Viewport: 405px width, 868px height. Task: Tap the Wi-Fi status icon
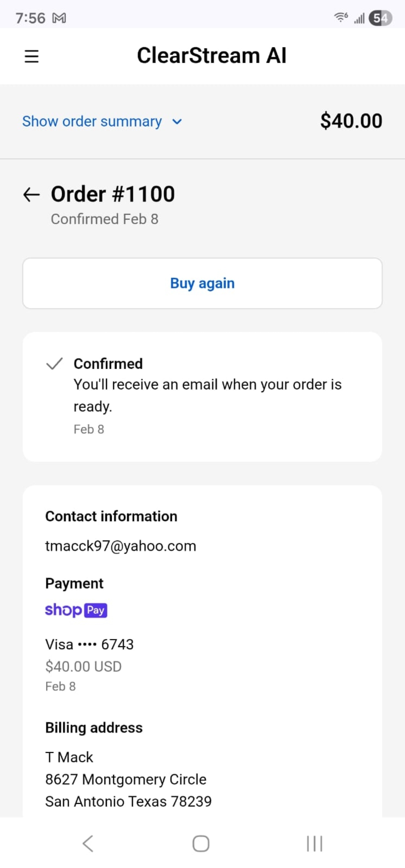coord(340,17)
